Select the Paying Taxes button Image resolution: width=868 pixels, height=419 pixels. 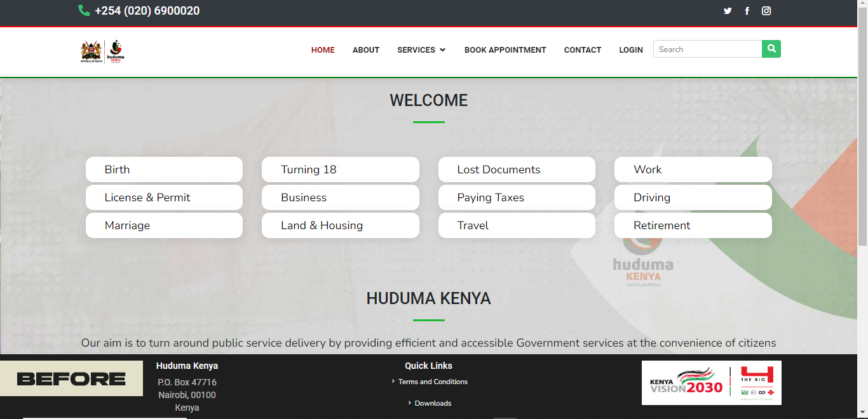pos(517,197)
